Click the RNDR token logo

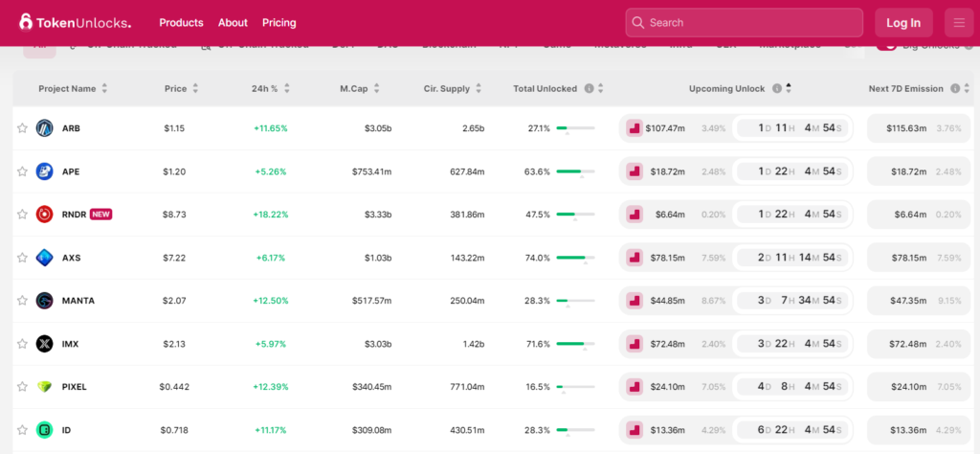pyautogui.click(x=44, y=215)
